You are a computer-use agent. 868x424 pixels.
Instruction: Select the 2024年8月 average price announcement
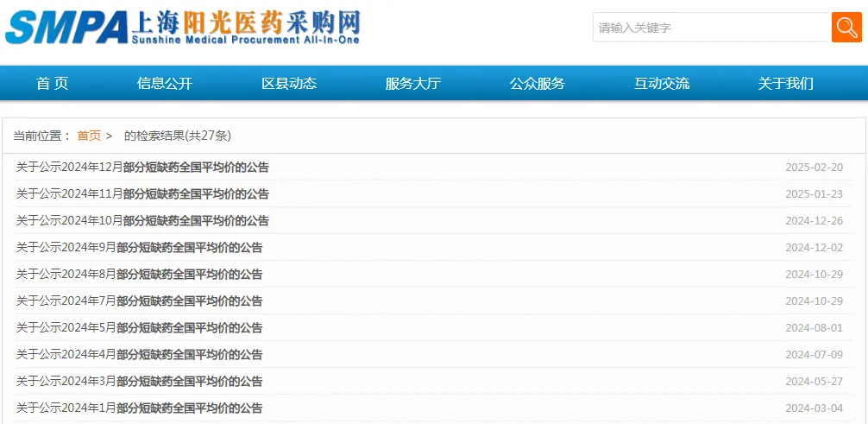point(139,275)
